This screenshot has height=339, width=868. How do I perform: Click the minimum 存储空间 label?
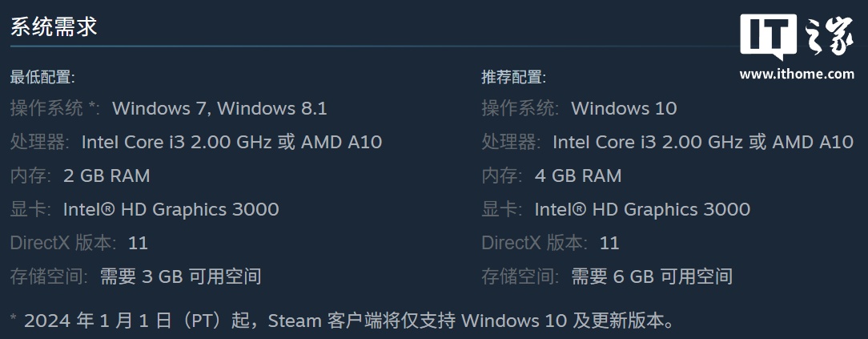click(x=49, y=276)
